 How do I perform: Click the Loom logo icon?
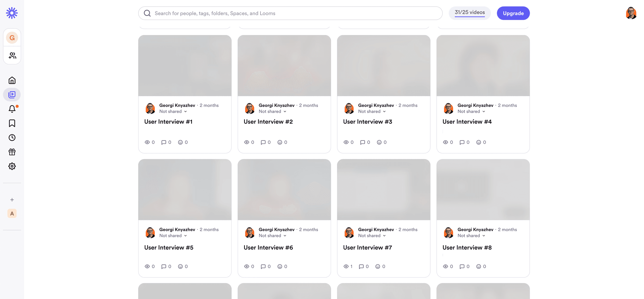tap(12, 13)
